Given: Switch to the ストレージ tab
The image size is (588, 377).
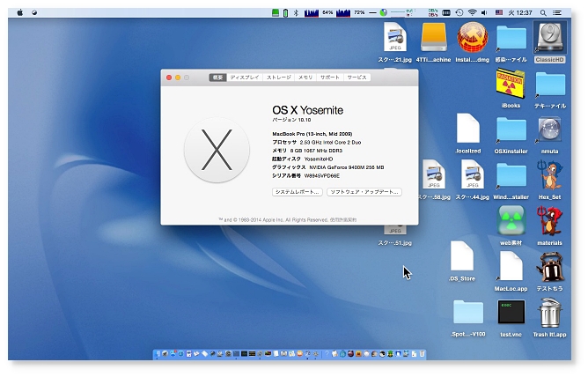Looking at the screenshot, I should (x=278, y=78).
